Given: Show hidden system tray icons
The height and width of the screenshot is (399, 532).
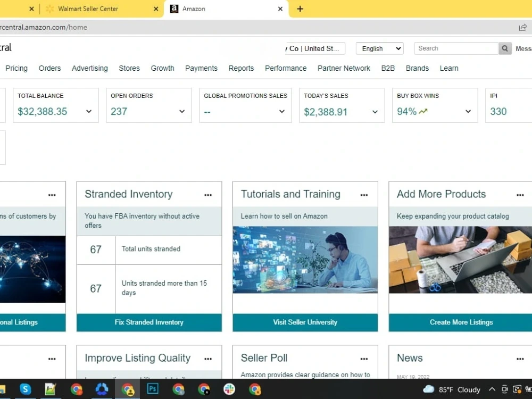Looking at the screenshot, I should 492,389.
